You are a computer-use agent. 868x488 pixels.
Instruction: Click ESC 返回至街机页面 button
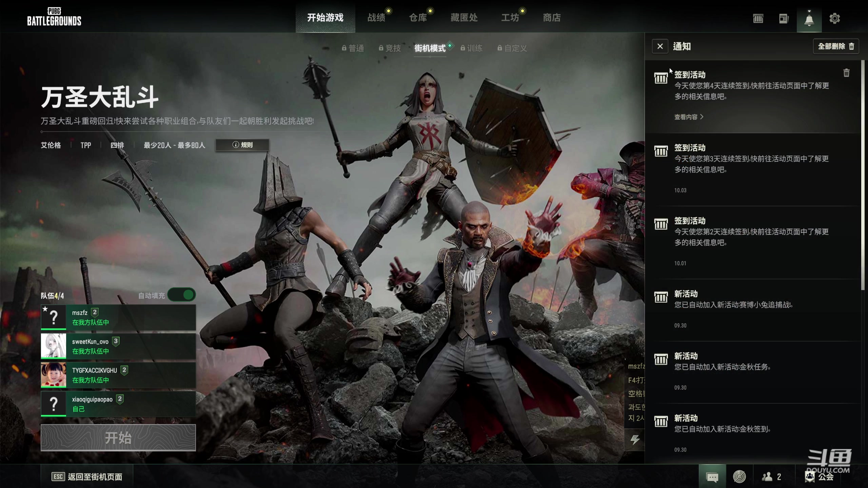(87, 477)
